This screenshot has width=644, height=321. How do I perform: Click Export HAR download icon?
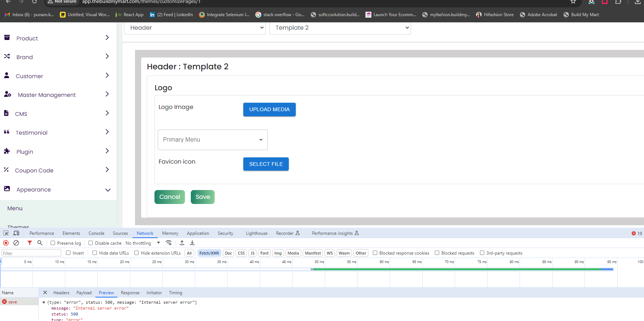(x=192, y=243)
